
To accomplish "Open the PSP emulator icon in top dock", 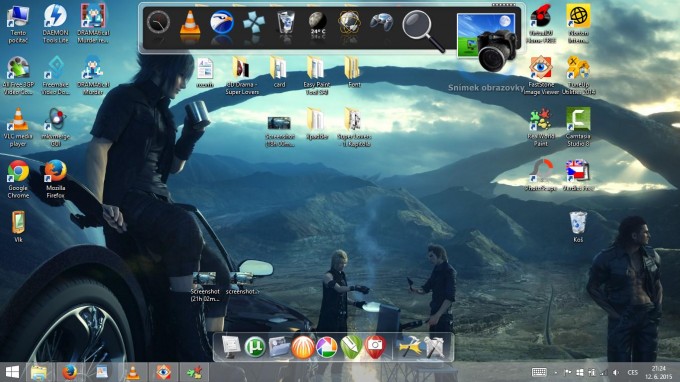I will [x=254, y=22].
